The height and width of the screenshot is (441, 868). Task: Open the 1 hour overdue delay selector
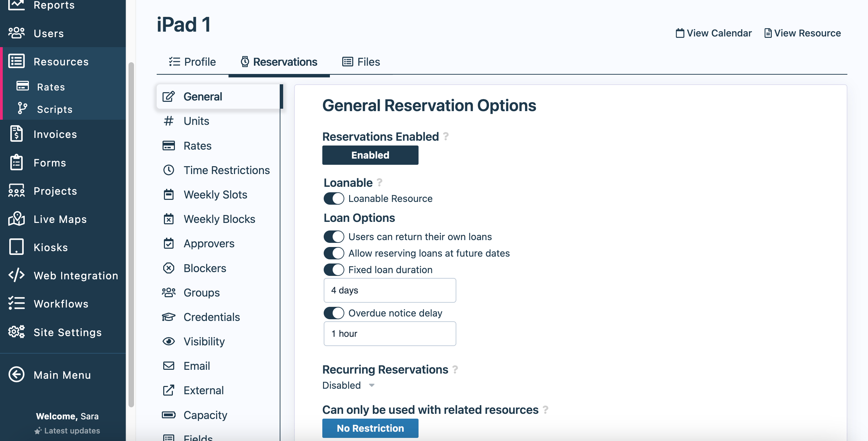click(390, 334)
